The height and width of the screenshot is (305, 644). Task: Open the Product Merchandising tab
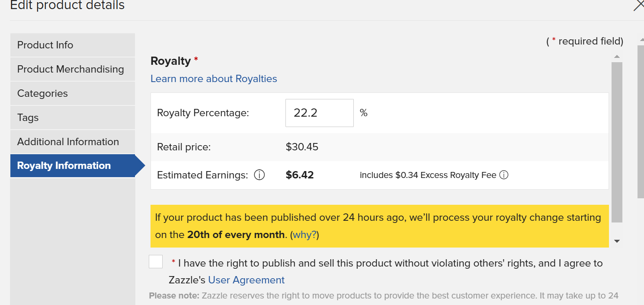coord(73,69)
